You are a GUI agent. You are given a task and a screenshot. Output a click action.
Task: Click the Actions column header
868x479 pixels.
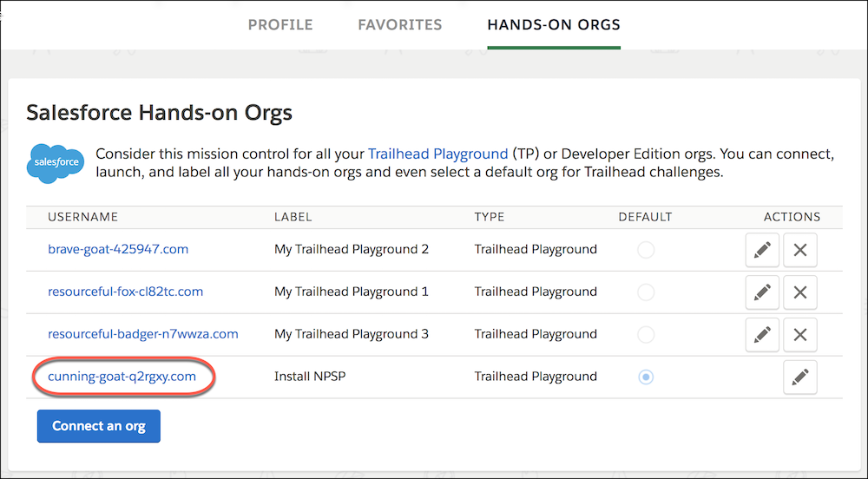(792, 217)
